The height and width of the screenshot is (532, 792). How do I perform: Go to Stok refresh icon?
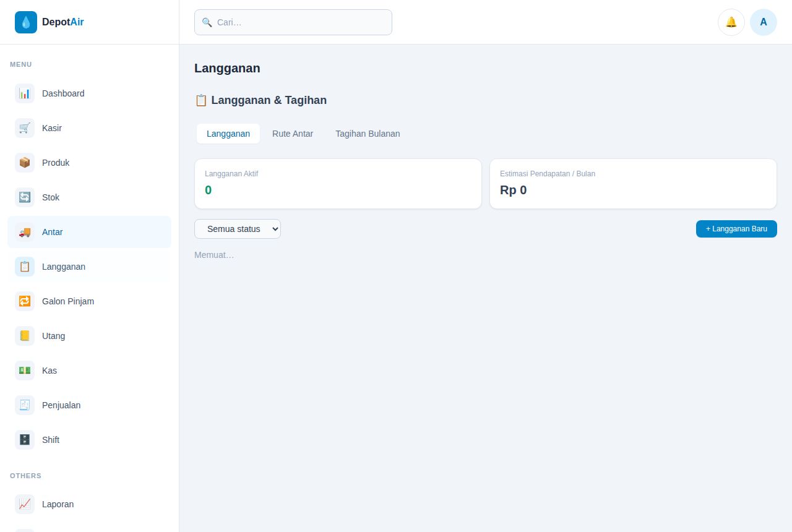point(25,197)
